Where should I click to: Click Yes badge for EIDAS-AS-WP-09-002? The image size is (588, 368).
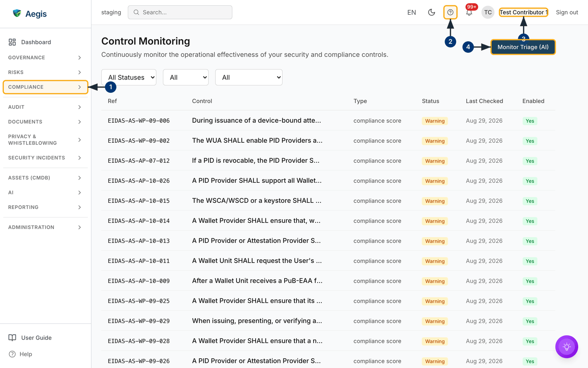(530, 141)
